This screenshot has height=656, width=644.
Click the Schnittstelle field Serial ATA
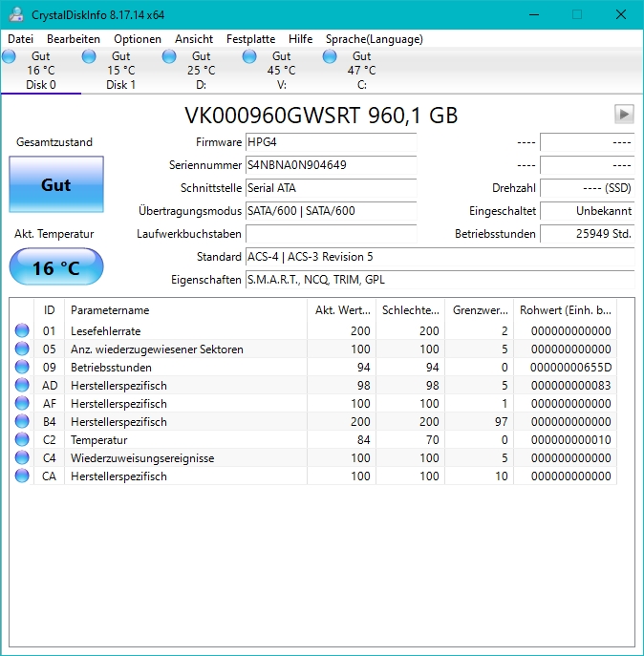coord(331,188)
